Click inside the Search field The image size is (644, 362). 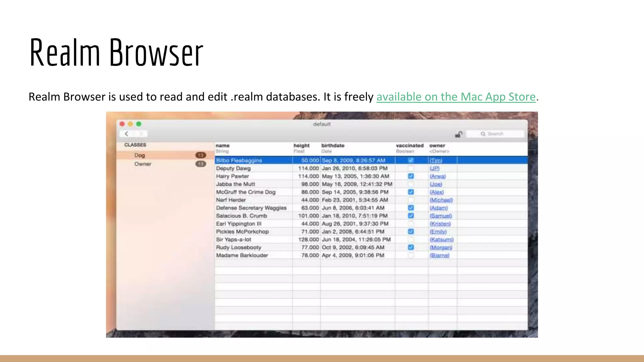pyautogui.click(x=495, y=134)
